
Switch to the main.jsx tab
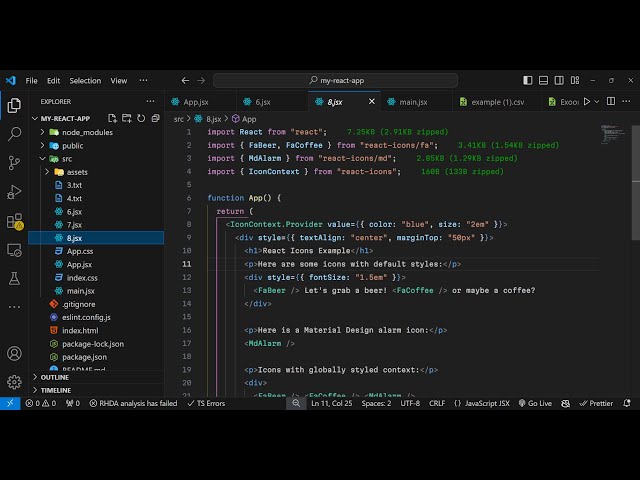click(x=413, y=102)
